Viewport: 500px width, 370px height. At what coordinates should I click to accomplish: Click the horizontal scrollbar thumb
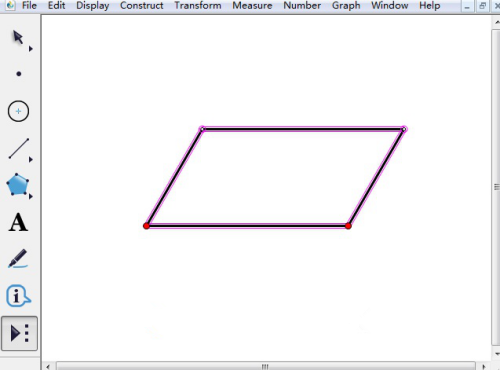tap(266, 366)
